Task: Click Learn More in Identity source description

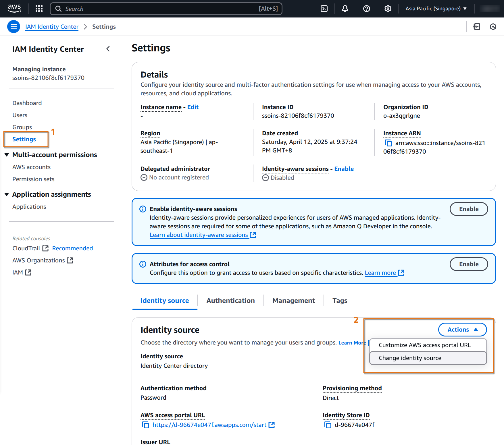Action: pos(352,343)
